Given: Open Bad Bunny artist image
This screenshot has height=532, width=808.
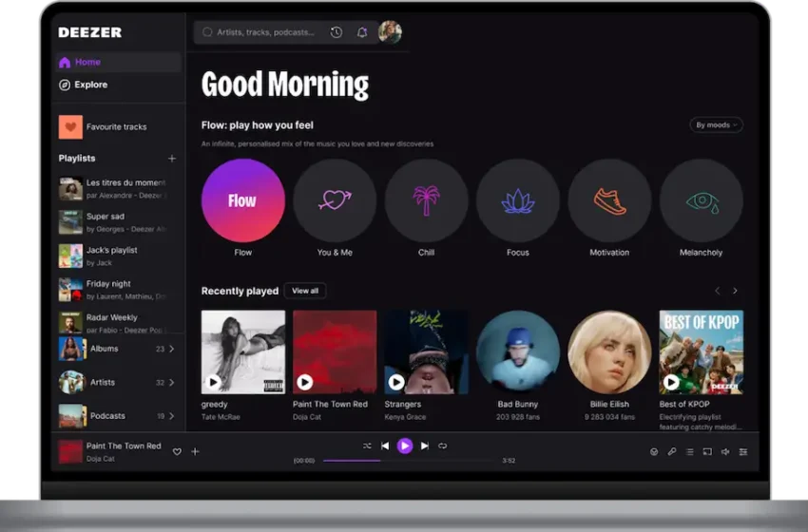Looking at the screenshot, I should click(x=518, y=352).
